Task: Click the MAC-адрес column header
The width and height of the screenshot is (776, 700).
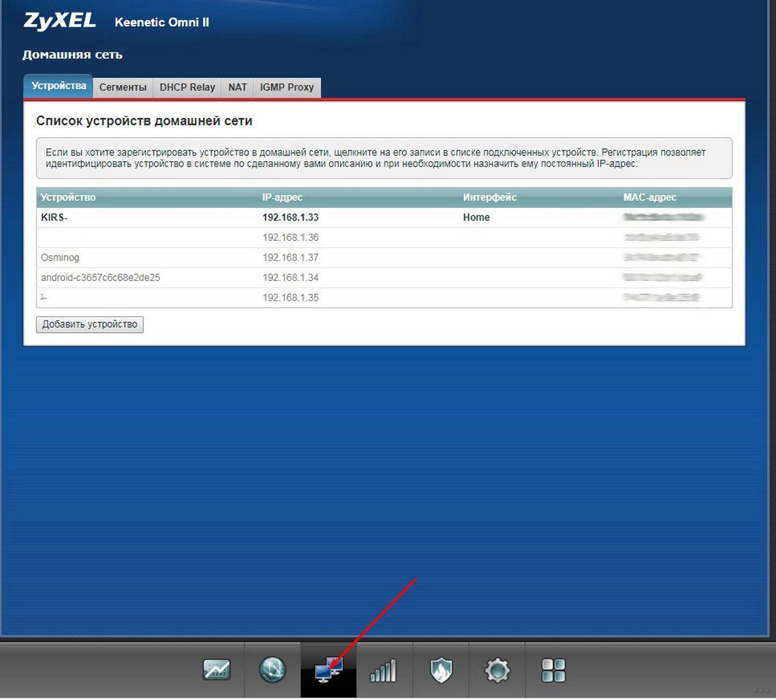Action: point(649,197)
